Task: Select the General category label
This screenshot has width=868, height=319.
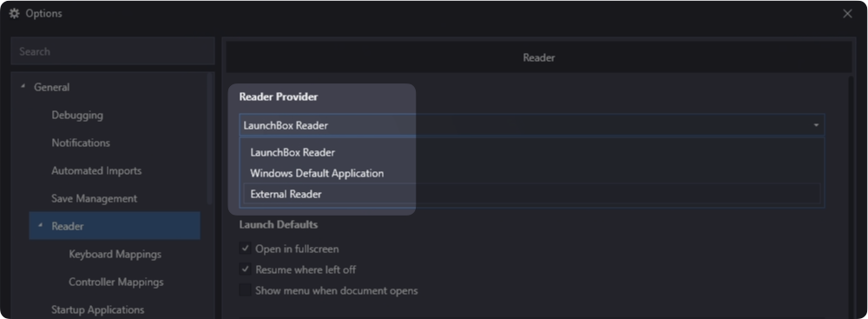Action: [x=51, y=87]
